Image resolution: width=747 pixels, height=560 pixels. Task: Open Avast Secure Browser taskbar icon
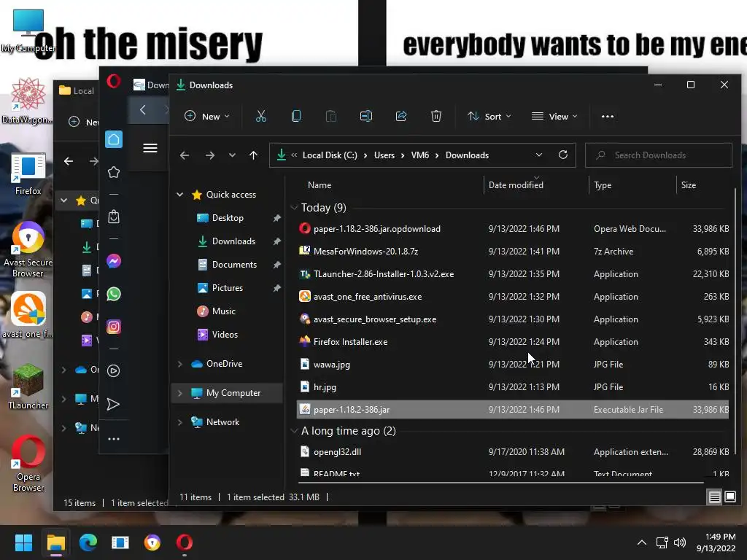152,542
